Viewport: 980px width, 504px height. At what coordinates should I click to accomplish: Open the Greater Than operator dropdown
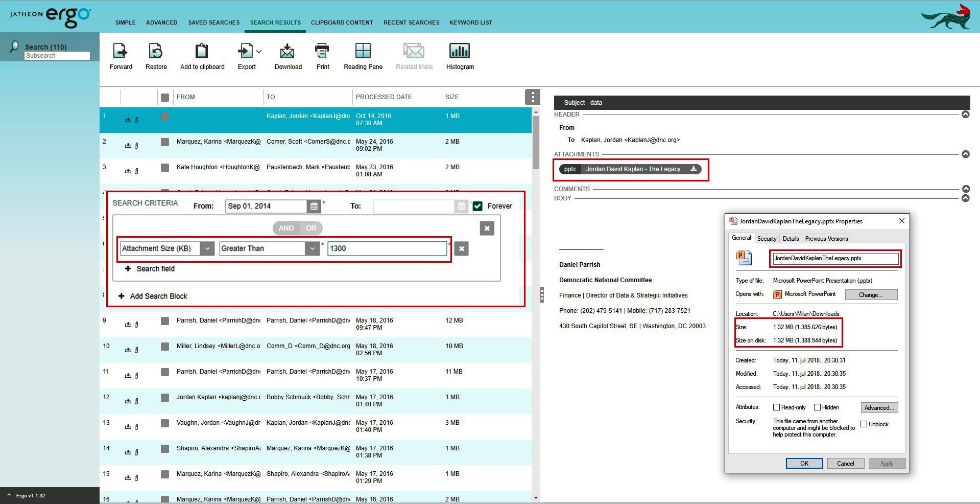coord(313,248)
